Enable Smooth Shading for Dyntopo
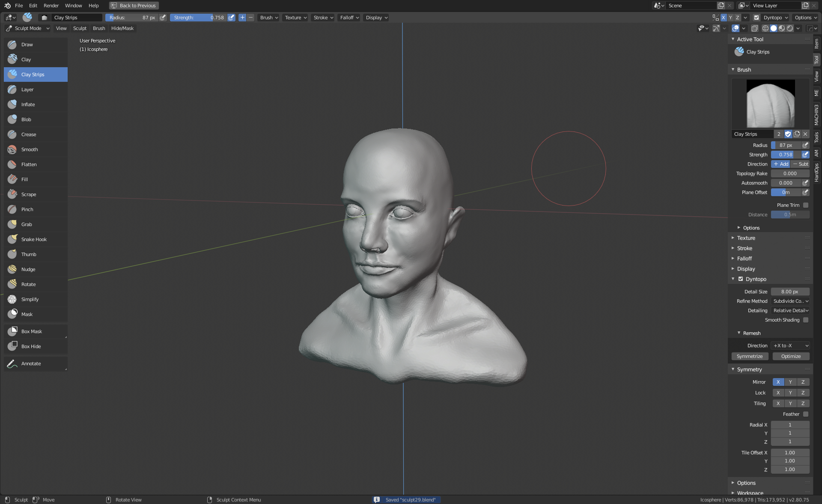This screenshot has width=822, height=504. (806, 320)
